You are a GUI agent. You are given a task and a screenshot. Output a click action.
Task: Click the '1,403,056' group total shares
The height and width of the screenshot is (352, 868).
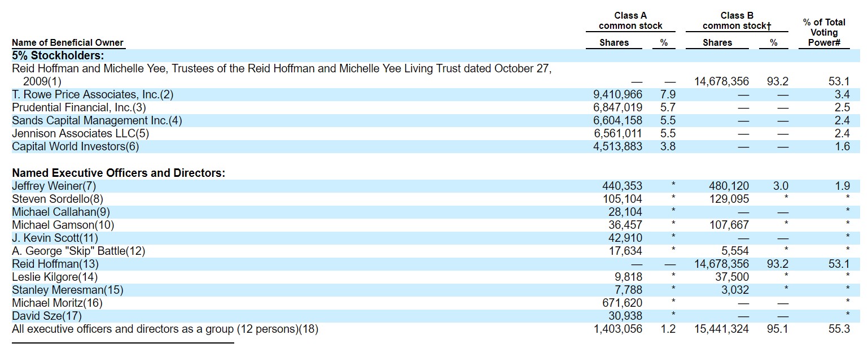pyautogui.click(x=617, y=329)
